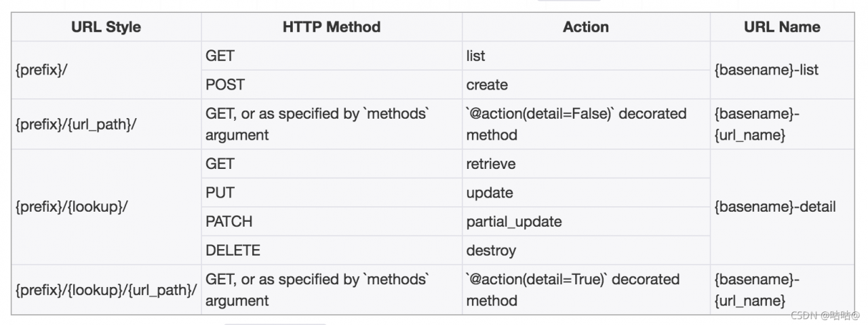This screenshot has height=325, width=868.
Task: Click the URL Name column header
Action: (782, 27)
